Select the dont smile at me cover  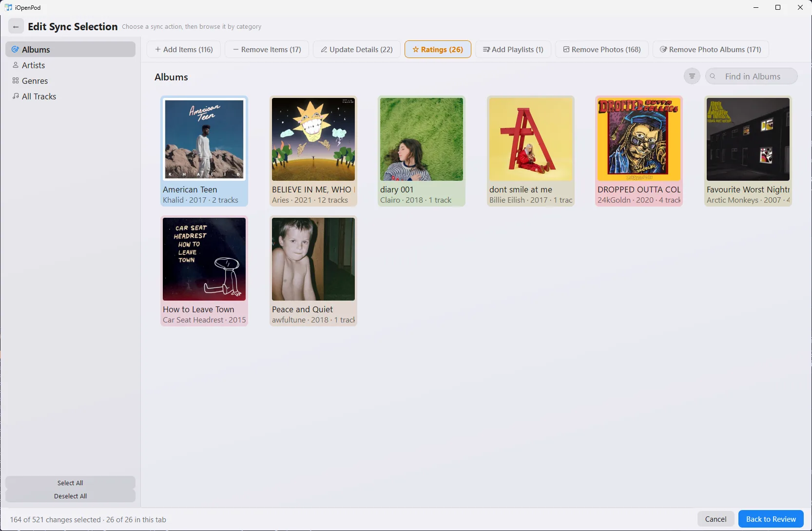(531, 139)
